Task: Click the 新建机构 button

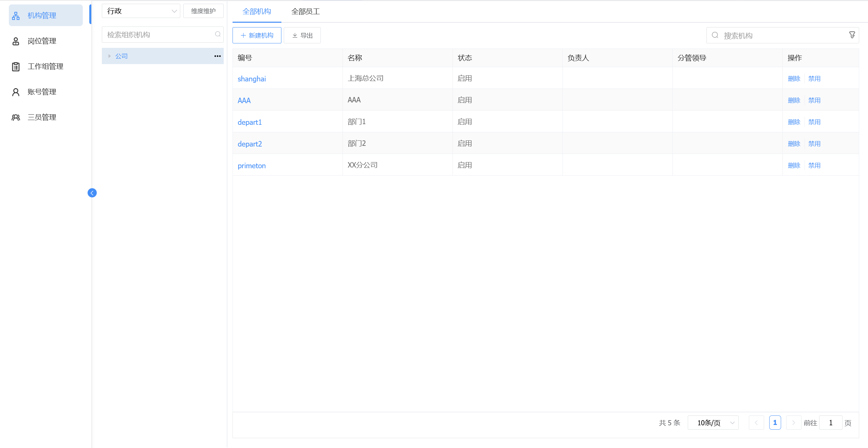Action: [x=257, y=35]
